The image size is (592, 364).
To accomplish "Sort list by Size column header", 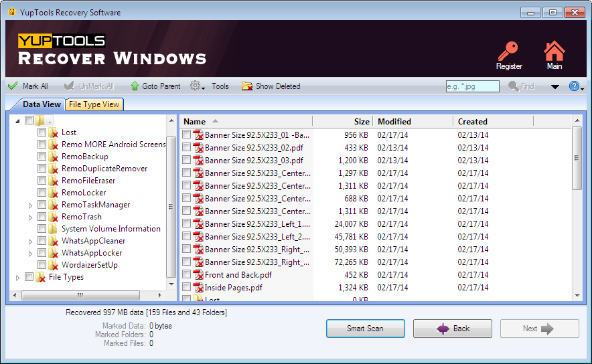I will [343, 122].
